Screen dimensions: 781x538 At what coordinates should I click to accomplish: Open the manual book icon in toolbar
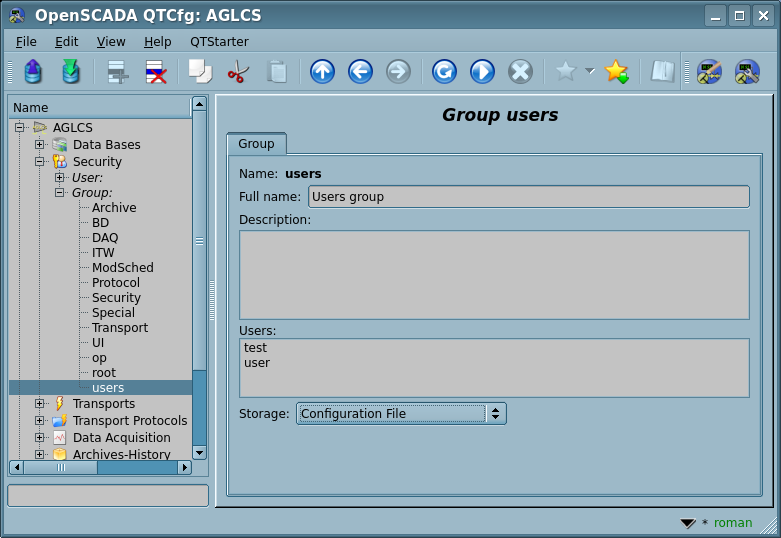662,72
